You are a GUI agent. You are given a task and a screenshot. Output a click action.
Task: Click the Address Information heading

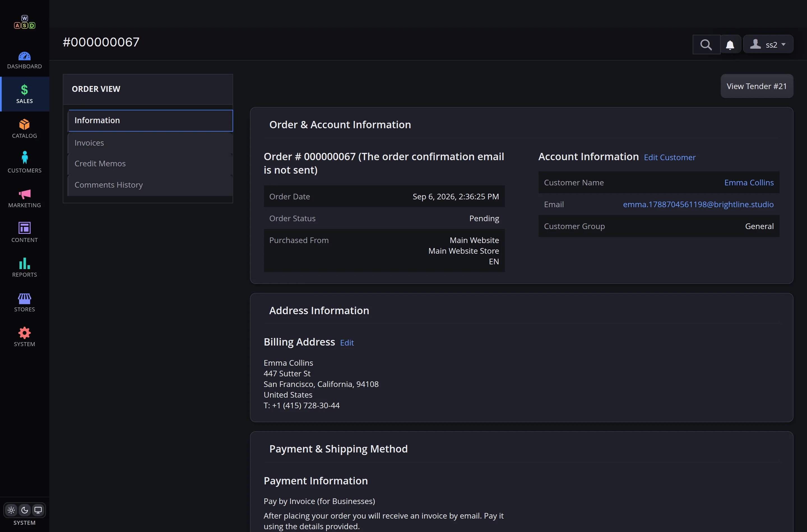(x=319, y=311)
